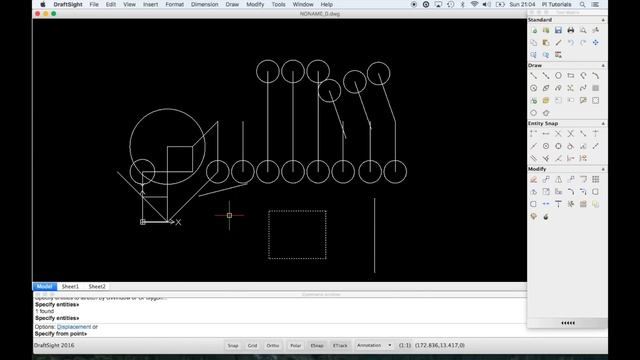This screenshot has height=360, width=640.
Task: Open the Format menu
Action: click(x=174, y=4)
